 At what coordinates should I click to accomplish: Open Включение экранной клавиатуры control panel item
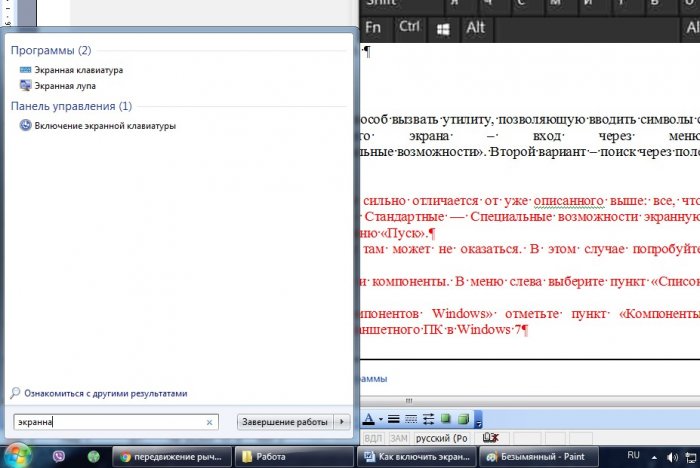[x=105, y=126]
